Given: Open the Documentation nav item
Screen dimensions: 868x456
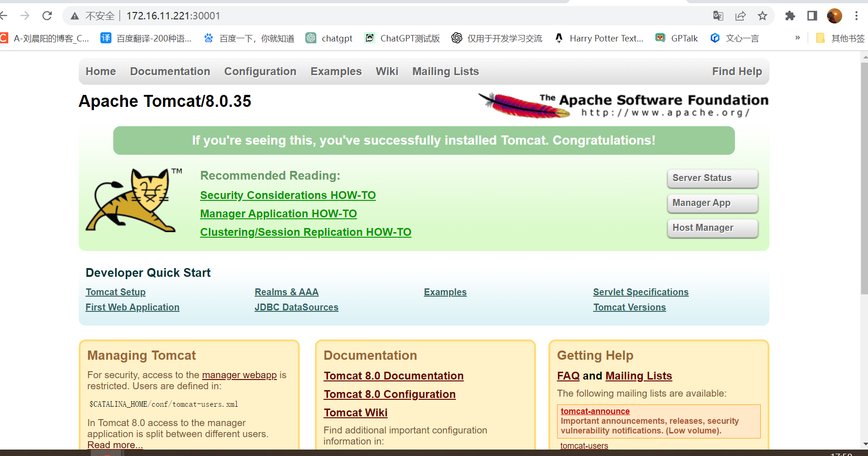Looking at the screenshot, I should (x=170, y=71).
